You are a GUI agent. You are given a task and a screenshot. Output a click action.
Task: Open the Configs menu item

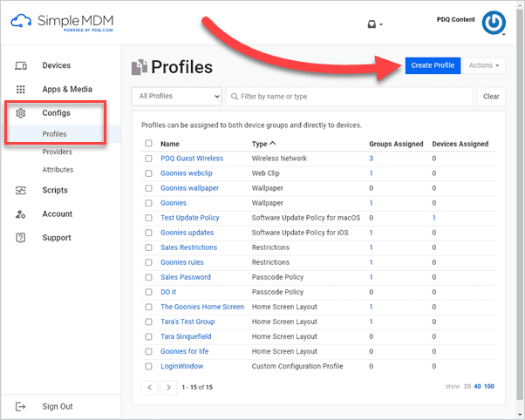point(56,113)
